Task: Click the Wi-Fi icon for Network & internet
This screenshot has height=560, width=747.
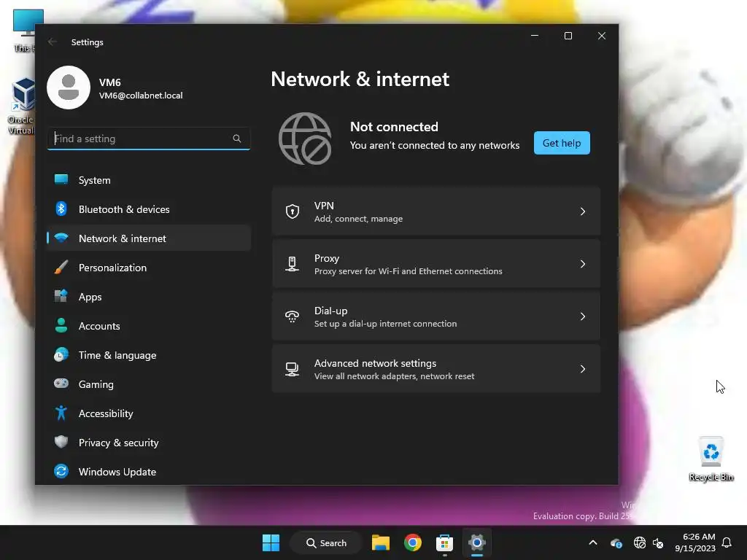Action: 61,238
